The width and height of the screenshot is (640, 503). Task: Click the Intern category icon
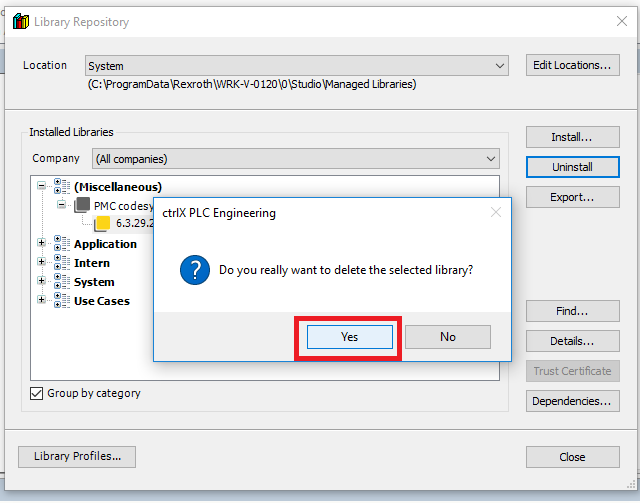62,262
